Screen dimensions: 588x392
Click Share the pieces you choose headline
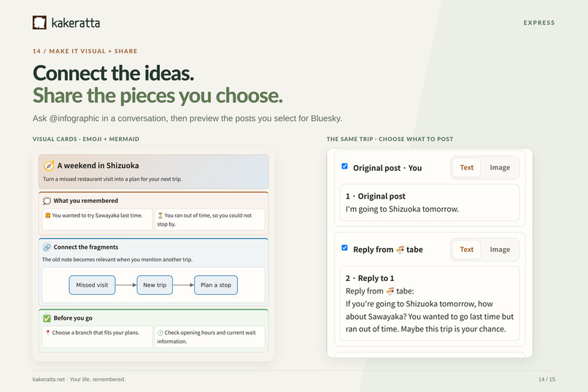(158, 96)
